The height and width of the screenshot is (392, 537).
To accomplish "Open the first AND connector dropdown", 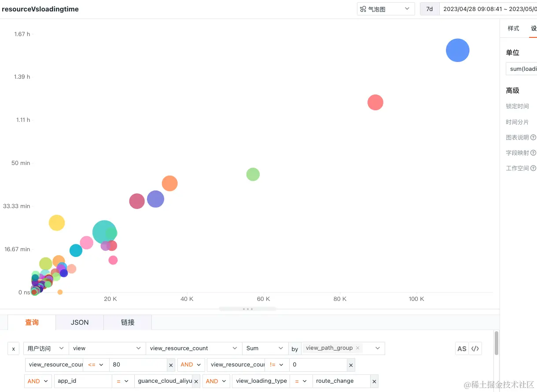I will [x=191, y=365].
